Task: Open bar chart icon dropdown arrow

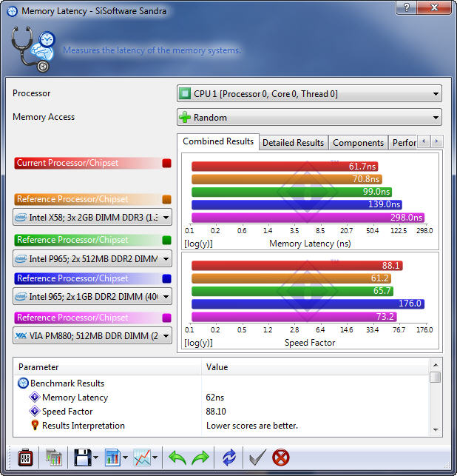Action: [125, 457]
